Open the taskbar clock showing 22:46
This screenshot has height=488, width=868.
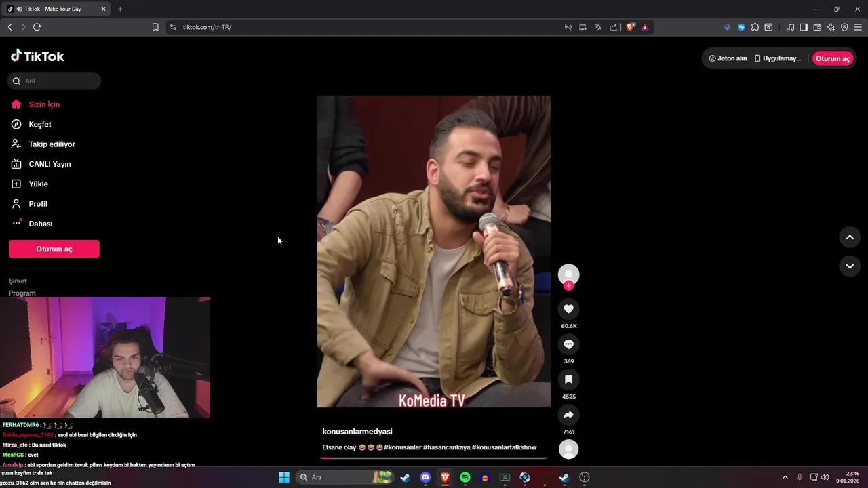848,477
